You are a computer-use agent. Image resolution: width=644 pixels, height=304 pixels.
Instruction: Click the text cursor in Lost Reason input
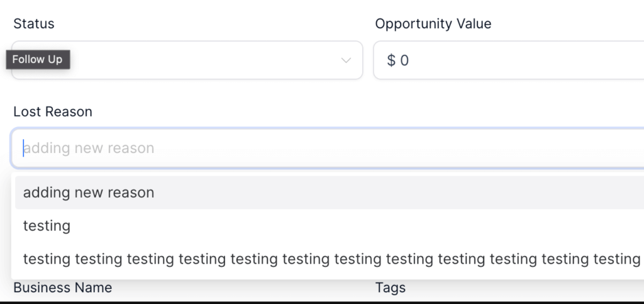pyautogui.click(x=23, y=149)
